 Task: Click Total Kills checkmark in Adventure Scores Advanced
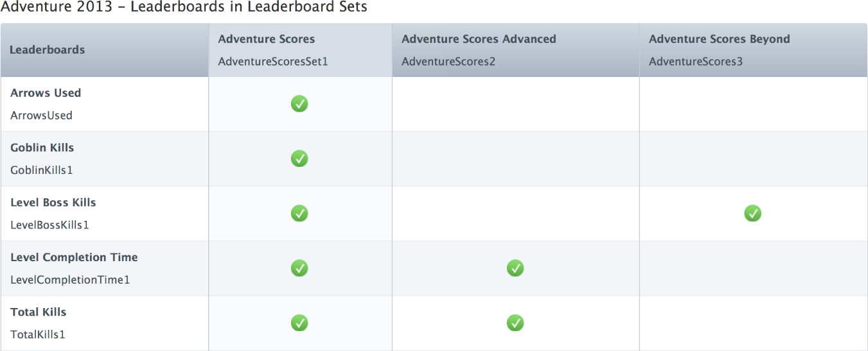click(515, 323)
